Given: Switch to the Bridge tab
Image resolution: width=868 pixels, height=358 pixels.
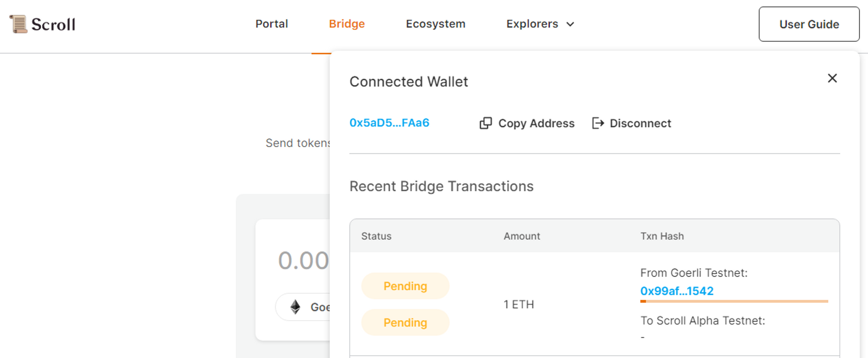Looking at the screenshot, I should point(347,24).
